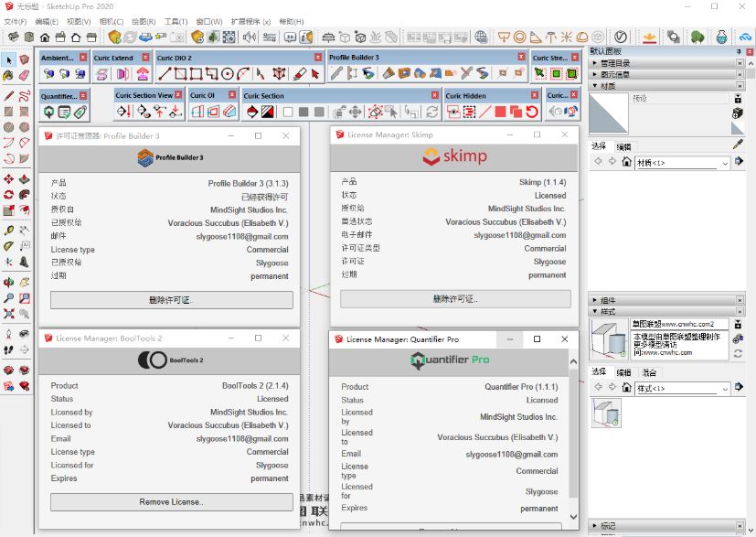The height and width of the screenshot is (537, 756).
Task: Click the details arrow next to 材质<1> dropdown
Action: 739,162
